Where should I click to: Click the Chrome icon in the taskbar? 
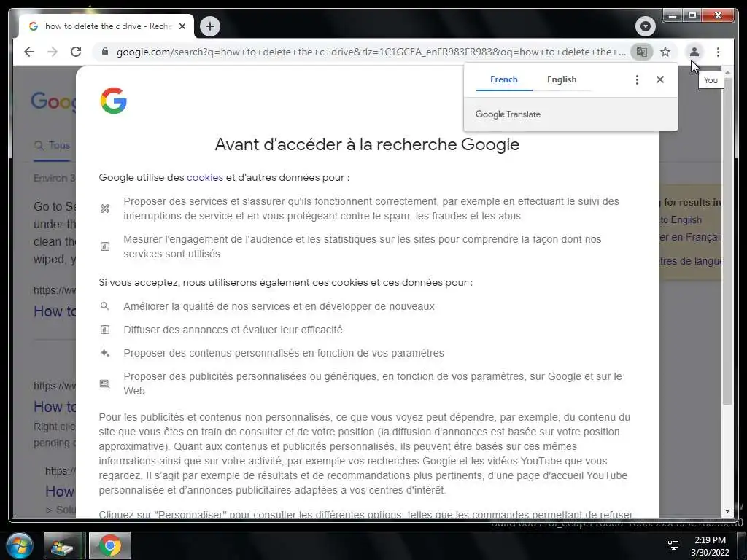[x=110, y=545]
